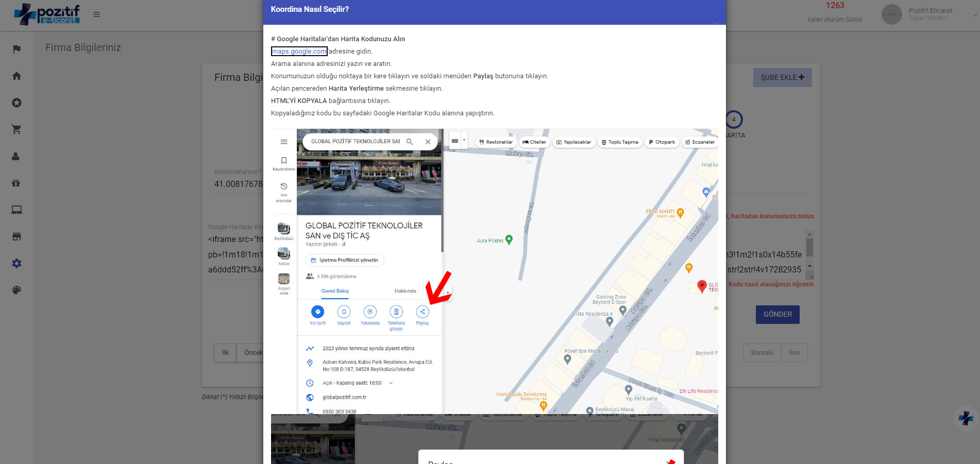Open the maps.google.com link
The width and height of the screenshot is (980, 464).
point(299,51)
